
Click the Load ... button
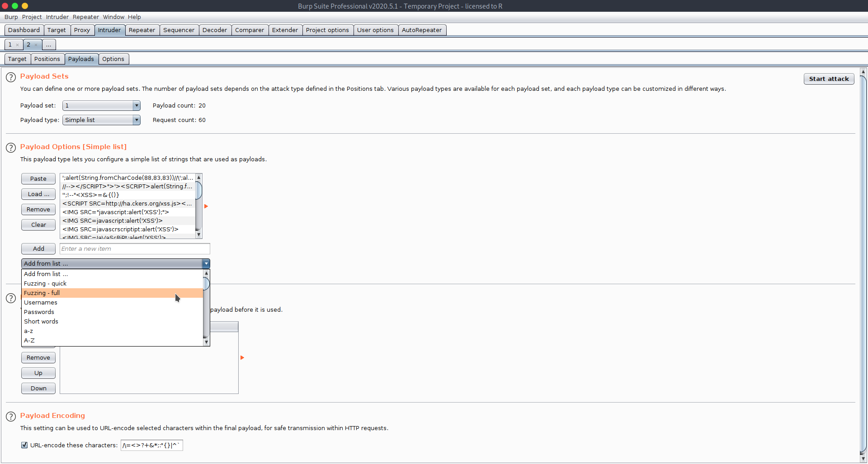point(38,194)
